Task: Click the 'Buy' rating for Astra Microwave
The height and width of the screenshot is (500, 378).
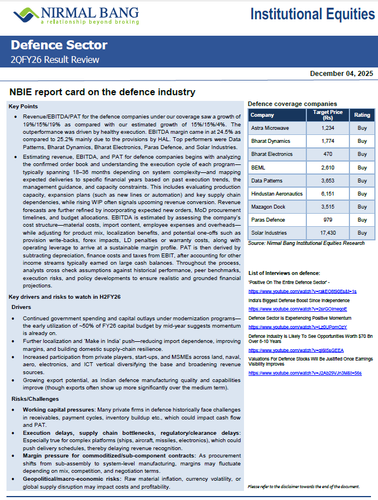Action: click(362, 128)
